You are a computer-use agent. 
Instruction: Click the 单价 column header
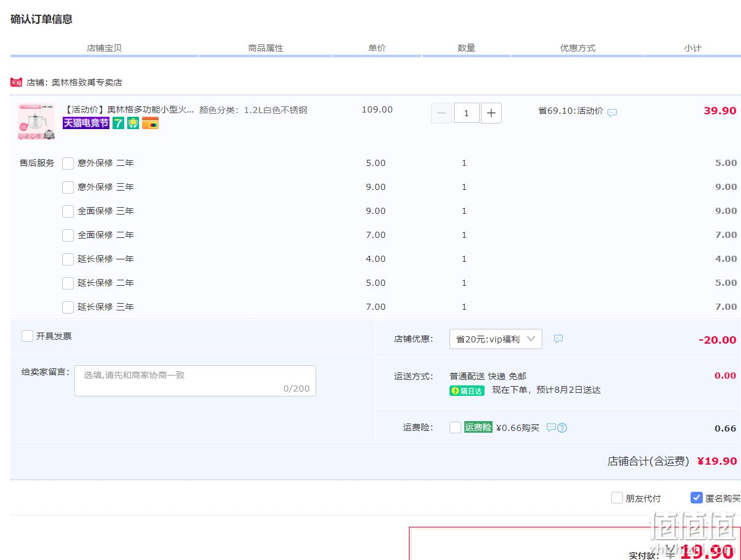coord(377,48)
